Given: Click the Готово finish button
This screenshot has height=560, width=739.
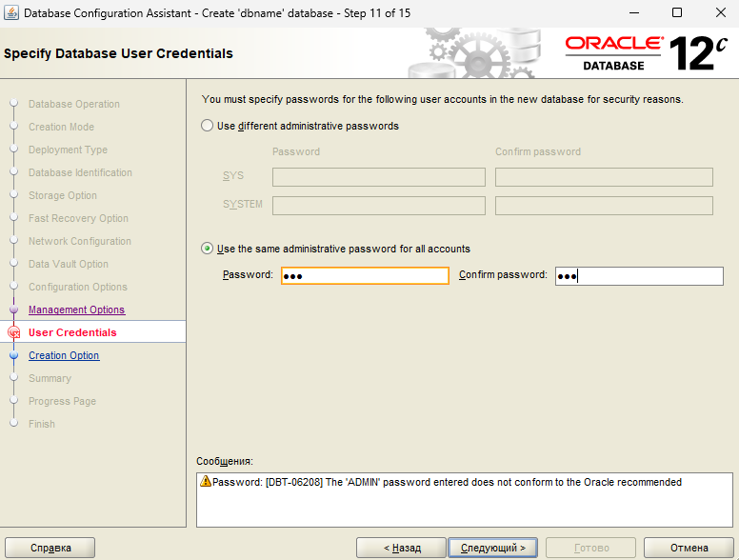Looking at the screenshot, I should (591, 548).
